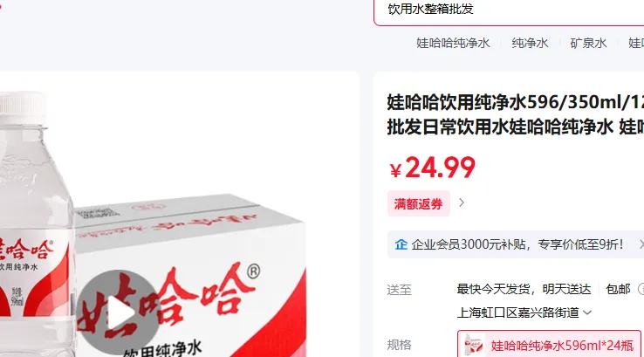Click 最快今天发货，明天送达 delivery info
The width and height of the screenshot is (644, 357).
pyautogui.click(x=524, y=289)
